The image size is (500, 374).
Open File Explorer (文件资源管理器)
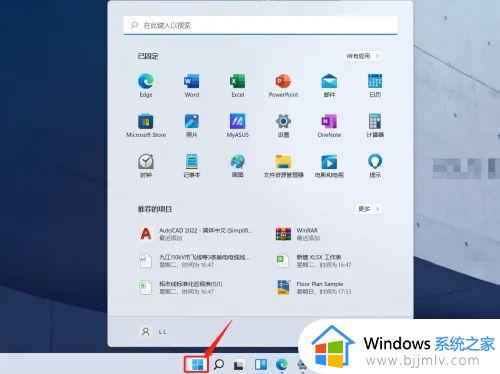point(283,166)
